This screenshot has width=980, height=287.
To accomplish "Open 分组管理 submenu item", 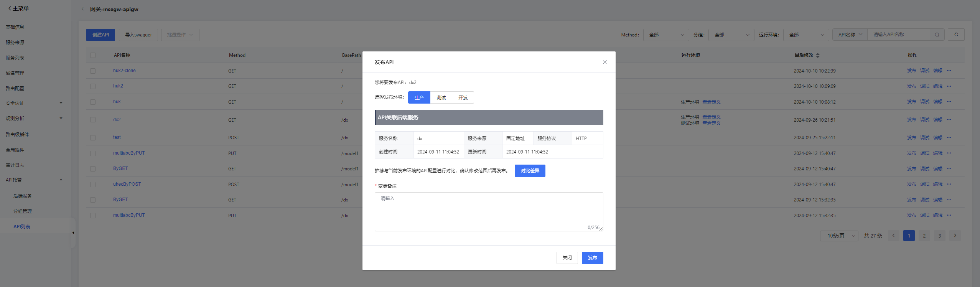I will (23, 211).
